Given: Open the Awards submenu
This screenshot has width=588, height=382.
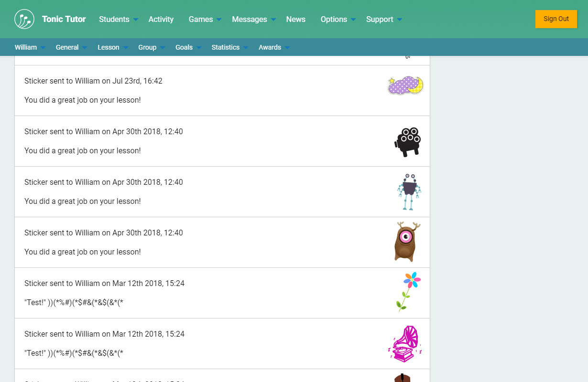Looking at the screenshot, I should (x=274, y=47).
